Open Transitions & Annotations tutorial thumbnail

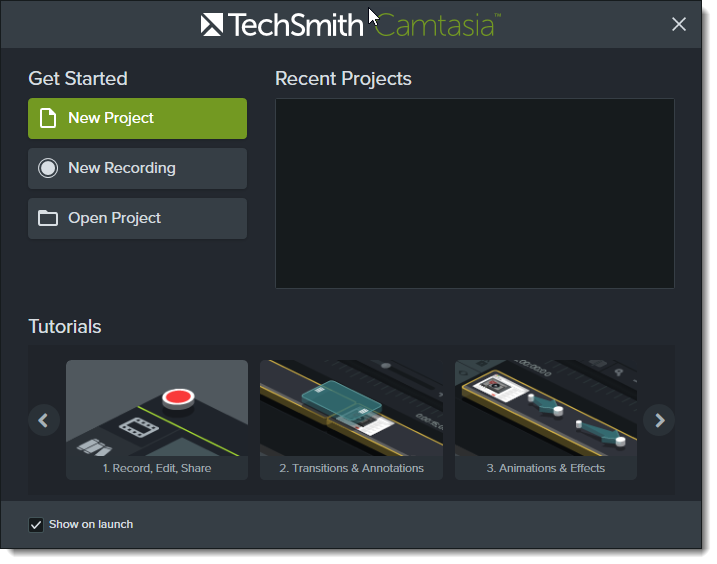pyautogui.click(x=351, y=419)
